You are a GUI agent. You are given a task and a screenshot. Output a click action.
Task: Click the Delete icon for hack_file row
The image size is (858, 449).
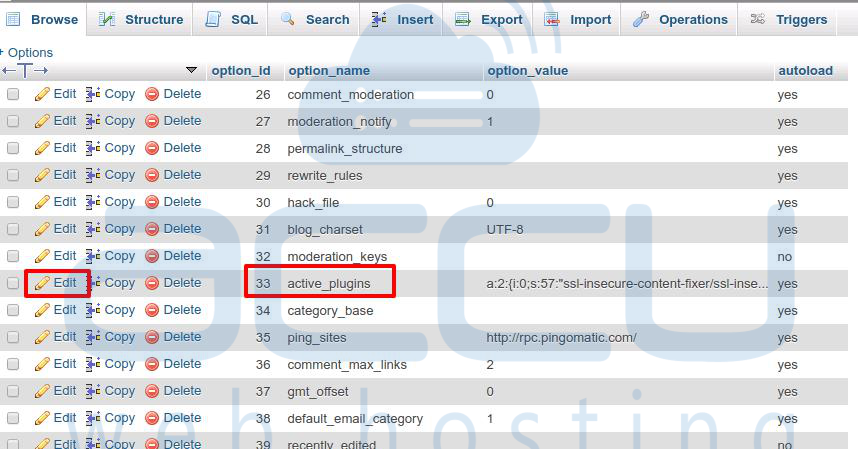pyautogui.click(x=152, y=202)
